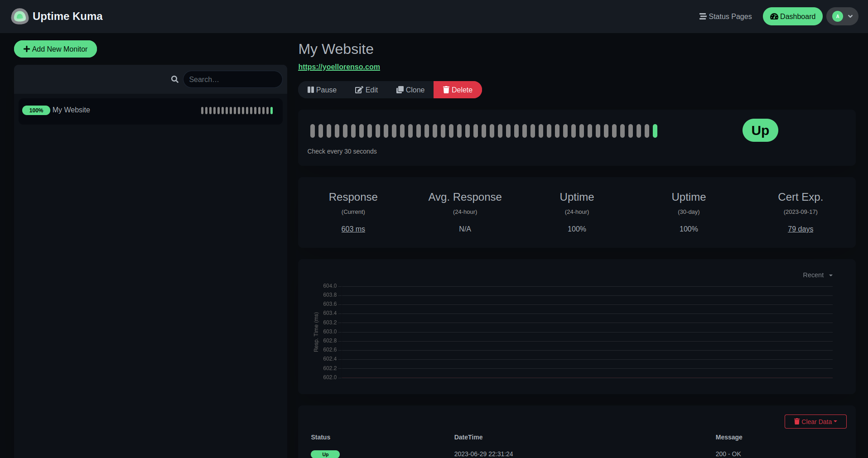Screen dimensions: 868x458
Task: Open the Status Pages menu
Action: (x=725, y=16)
